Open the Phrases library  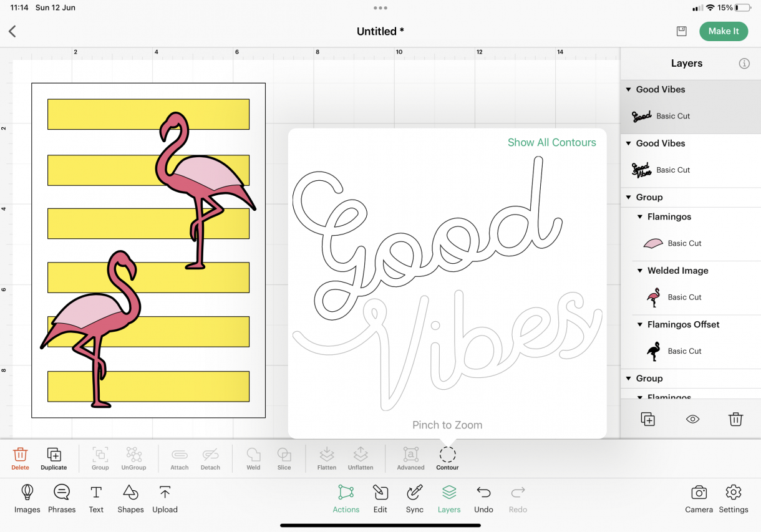62,499
